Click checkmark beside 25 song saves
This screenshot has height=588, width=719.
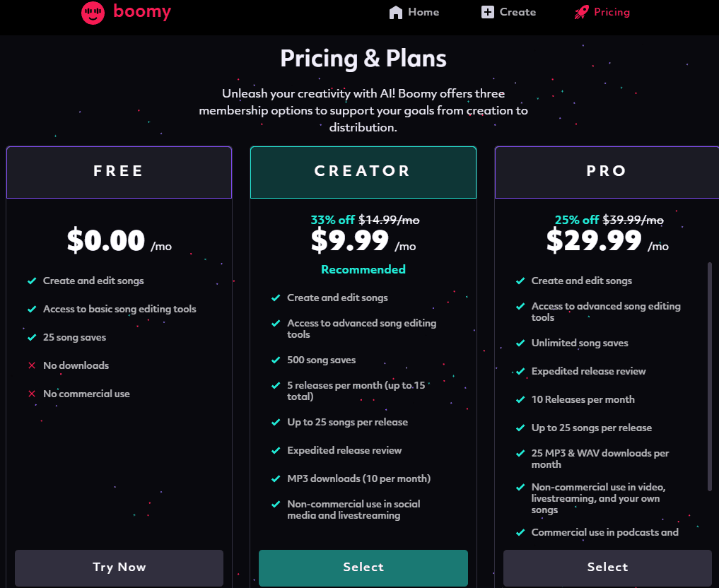32,337
